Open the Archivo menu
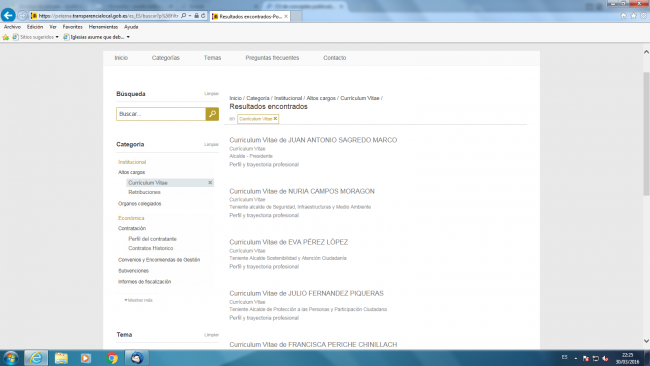The image size is (650, 366). point(12,27)
